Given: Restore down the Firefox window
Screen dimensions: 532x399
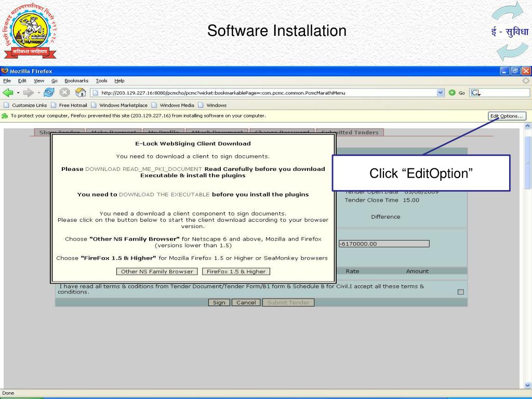Looking at the screenshot, I should 515,71.
